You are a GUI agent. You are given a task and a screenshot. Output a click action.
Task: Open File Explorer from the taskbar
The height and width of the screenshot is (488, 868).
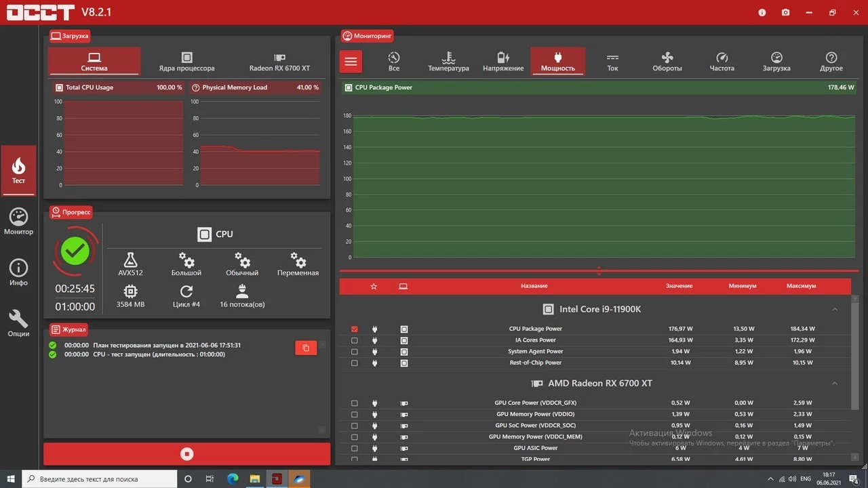coord(254,479)
